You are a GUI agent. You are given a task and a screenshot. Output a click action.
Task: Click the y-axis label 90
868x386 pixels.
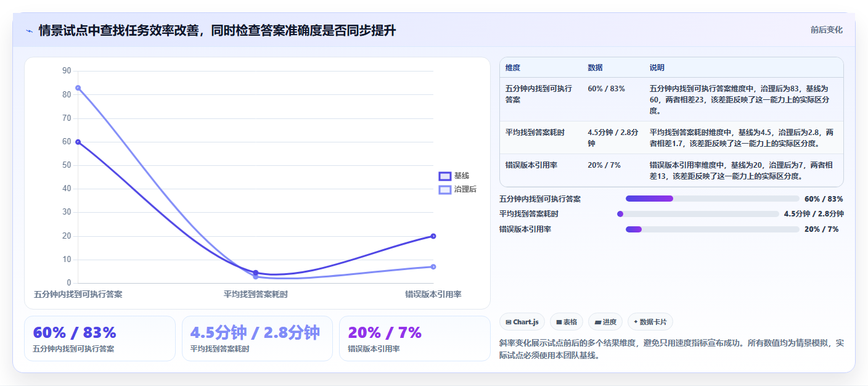point(67,71)
